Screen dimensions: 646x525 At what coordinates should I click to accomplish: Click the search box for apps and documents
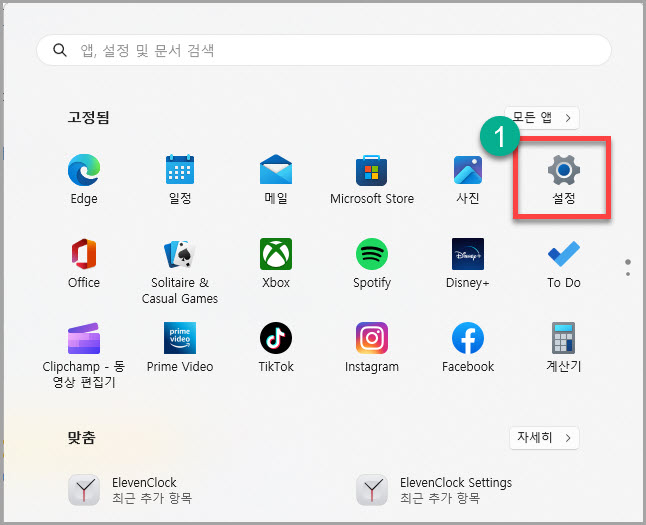[323, 50]
